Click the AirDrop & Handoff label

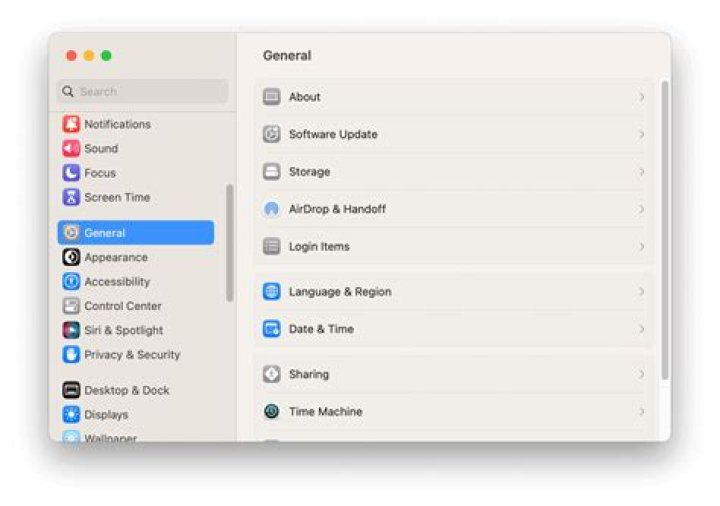pos(338,209)
